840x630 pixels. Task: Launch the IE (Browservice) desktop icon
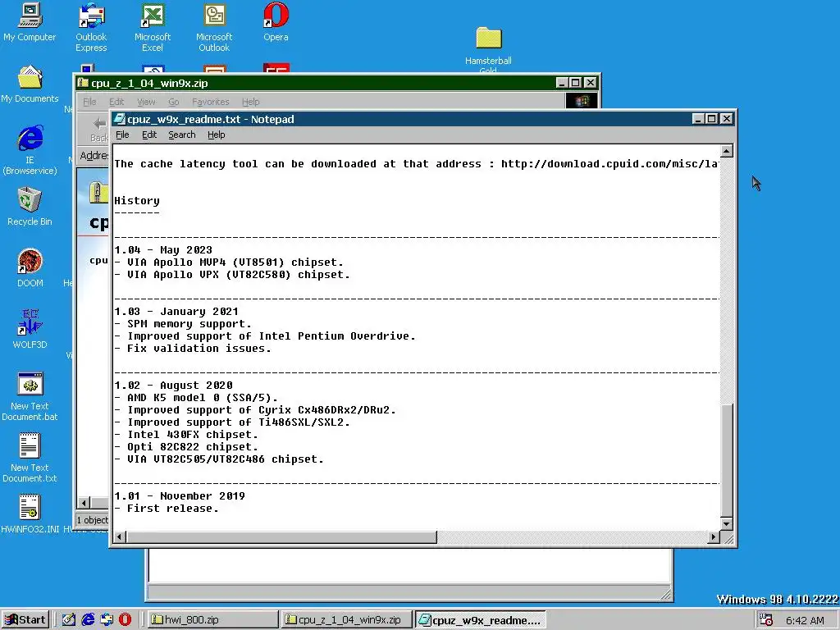click(x=30, y=150)
